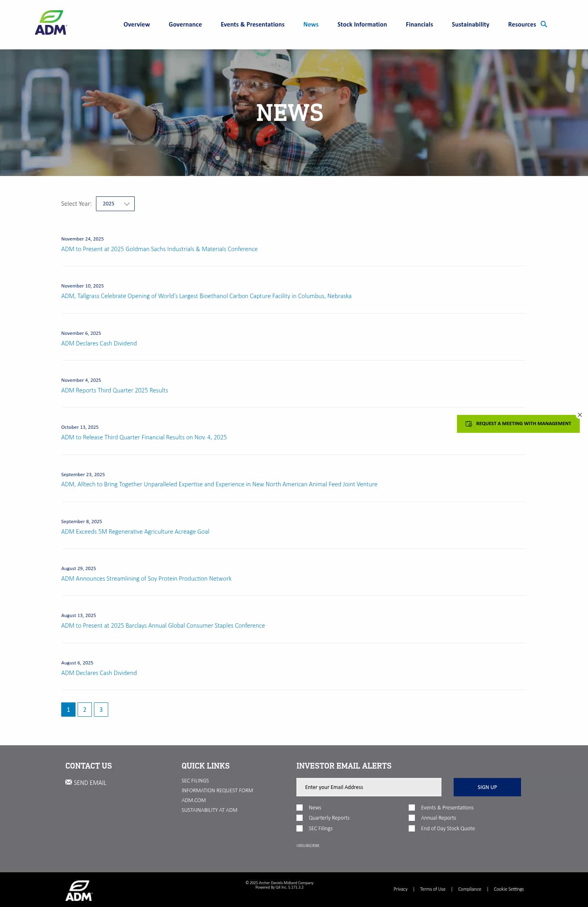Check the Events & Presentations checkbox
Viewport: 588px width, 907px height.
tap(412, 808)
